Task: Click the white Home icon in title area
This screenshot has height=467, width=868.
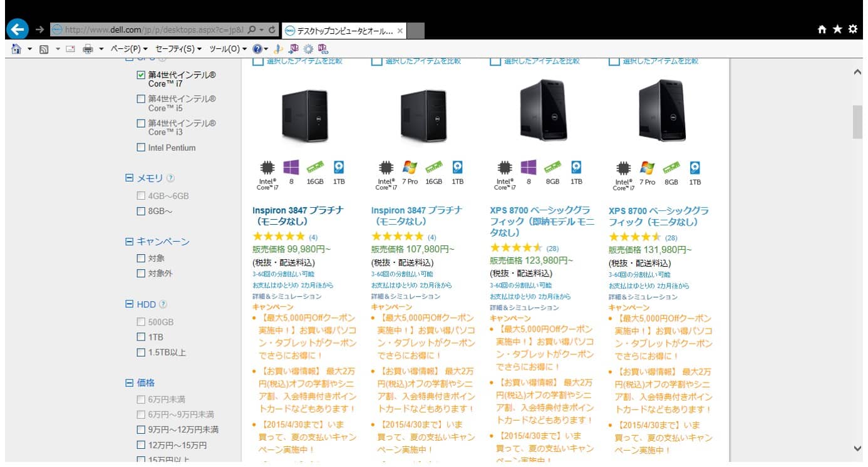Action: coord(823,29)
